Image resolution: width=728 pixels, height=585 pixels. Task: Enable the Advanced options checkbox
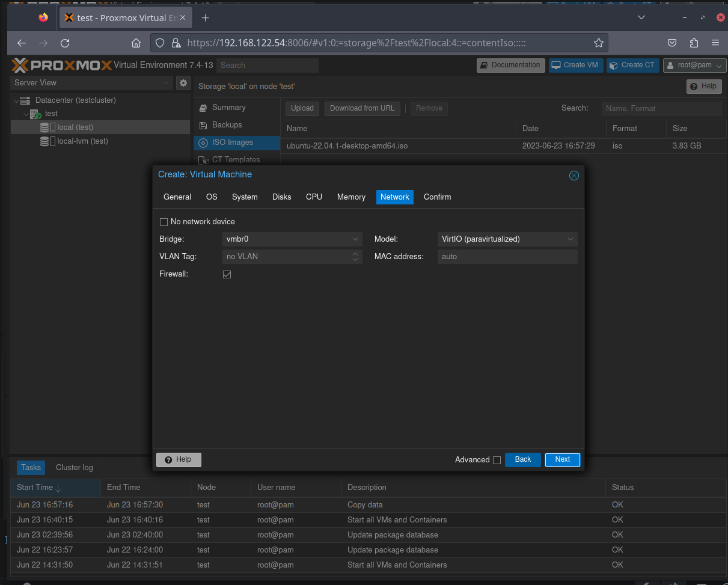(x=497, y=461)
